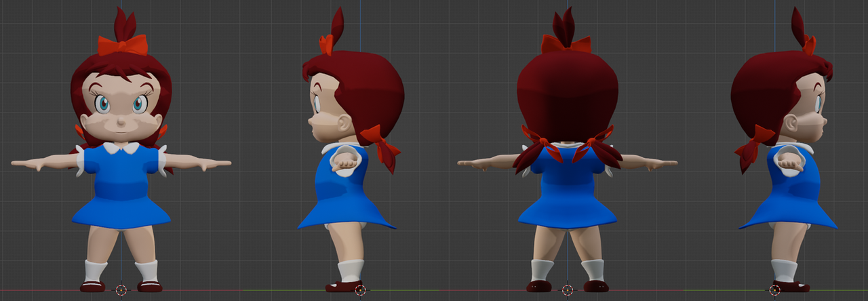The width and height of the screenshot is (868, 301).
Task: Click the front-facing character's face
Action: pos(121,108)
